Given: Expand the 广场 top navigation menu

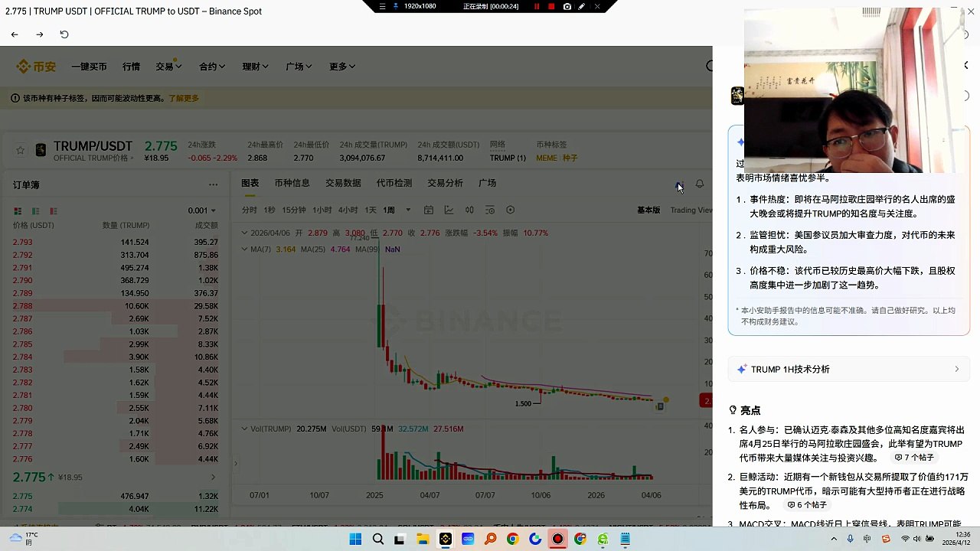Looking at the screenshot, I should point(299,67).
